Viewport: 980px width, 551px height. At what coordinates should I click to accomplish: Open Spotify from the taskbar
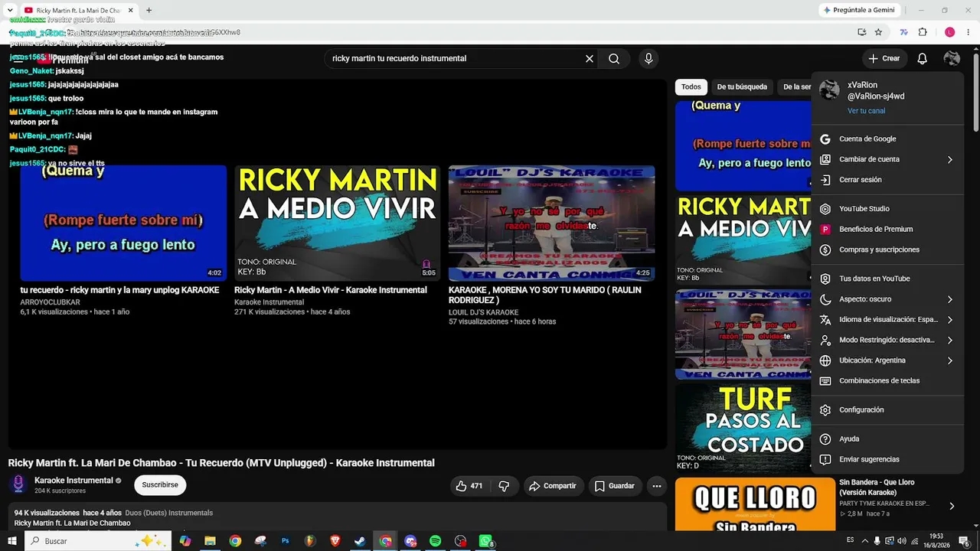435,541
